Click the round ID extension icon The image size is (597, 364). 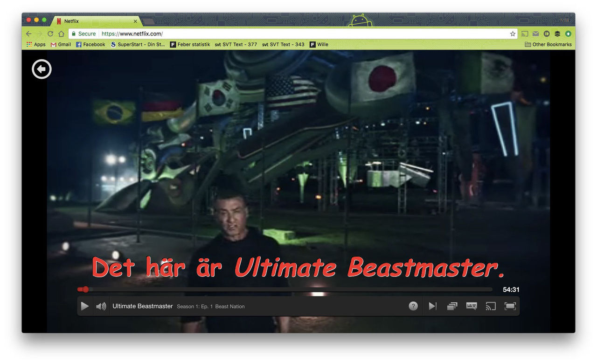[546, 34]
